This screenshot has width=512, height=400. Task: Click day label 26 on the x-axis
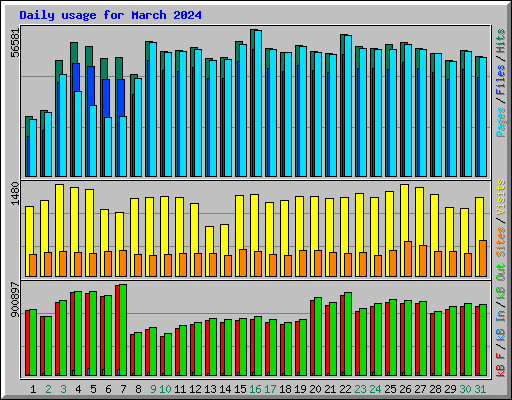tap(405, 389)
